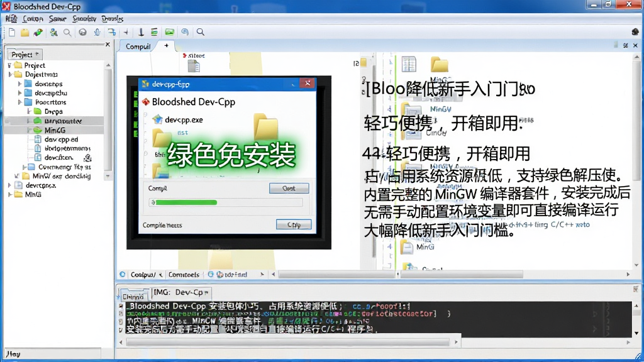644x362 pixels.
Task: Open the Snooiety menu
Action: click(x=84, y=19)
